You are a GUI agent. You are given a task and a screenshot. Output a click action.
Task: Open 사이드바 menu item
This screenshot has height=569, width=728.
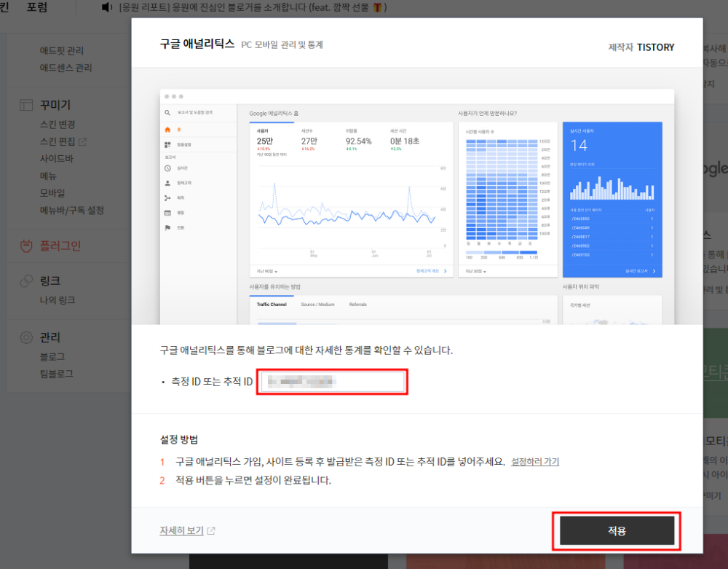(x=57, y=158)
